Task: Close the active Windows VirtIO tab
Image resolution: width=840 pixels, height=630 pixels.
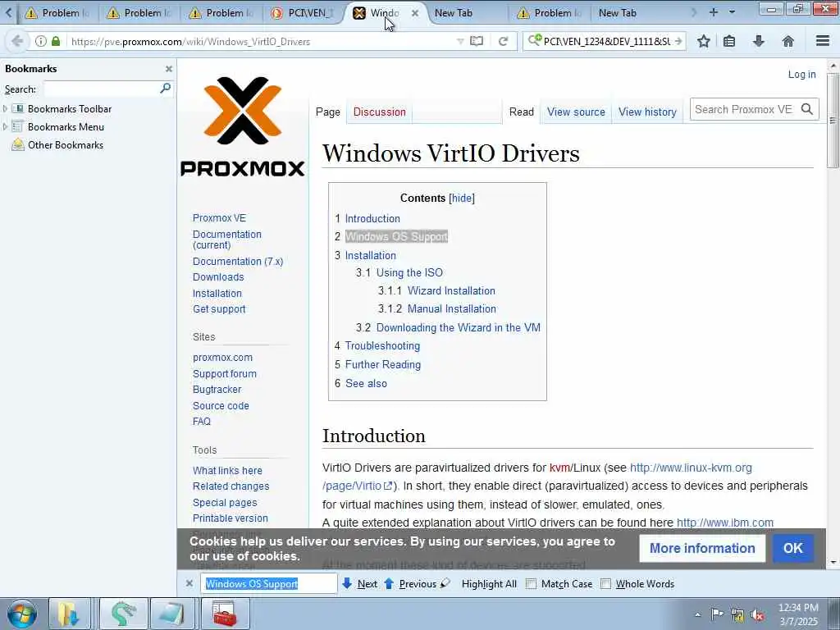Action: coord(414,13)
